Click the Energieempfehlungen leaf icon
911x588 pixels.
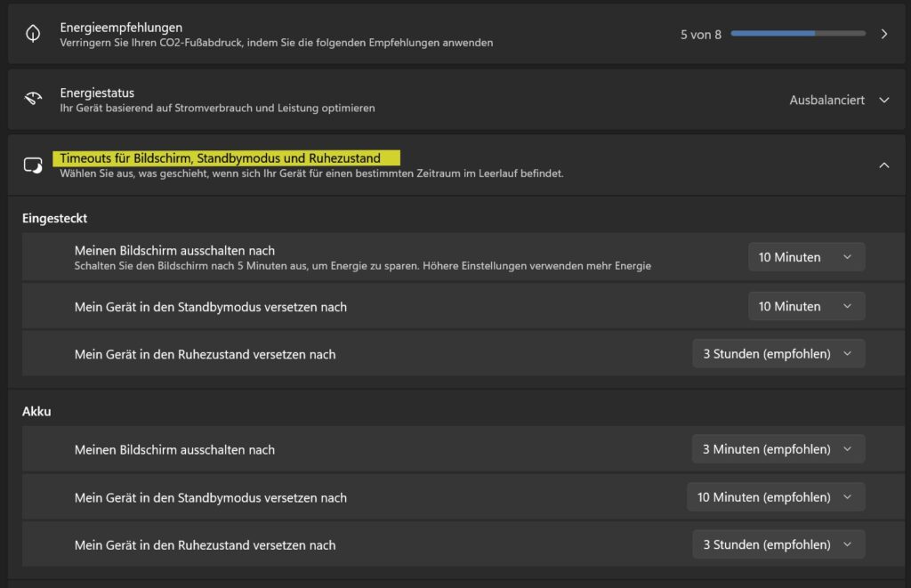pyautogui.click(x=33, y=34)
